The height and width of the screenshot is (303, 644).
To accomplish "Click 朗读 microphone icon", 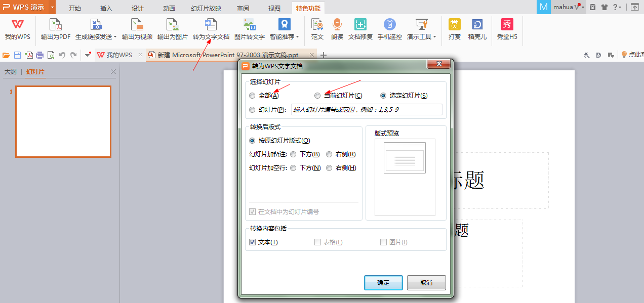I will [x=337, y=24].
